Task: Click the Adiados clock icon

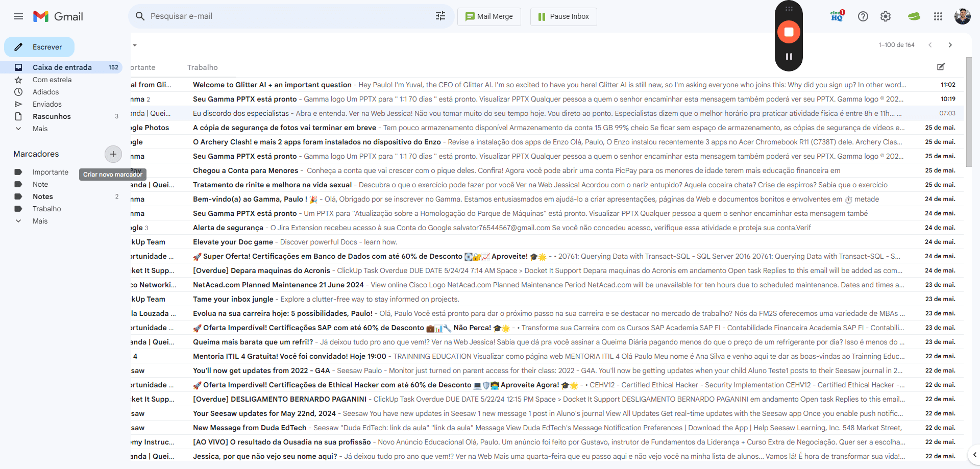Action: pos(18,92)
